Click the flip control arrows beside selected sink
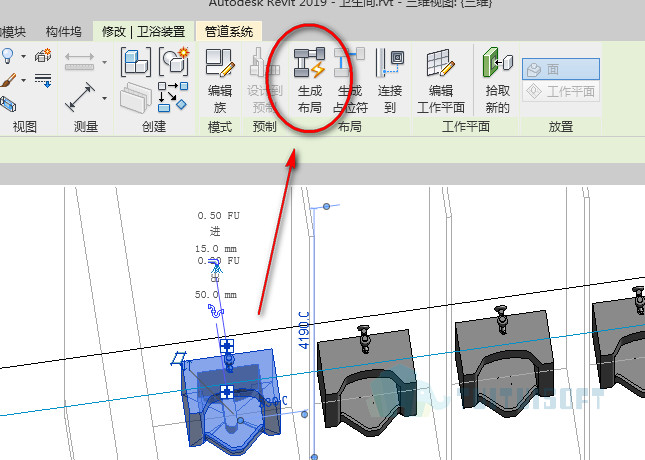645x460 pixels. point(179,358)
